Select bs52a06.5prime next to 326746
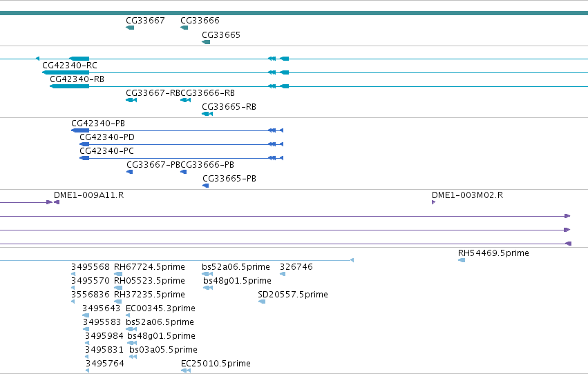 236,267
